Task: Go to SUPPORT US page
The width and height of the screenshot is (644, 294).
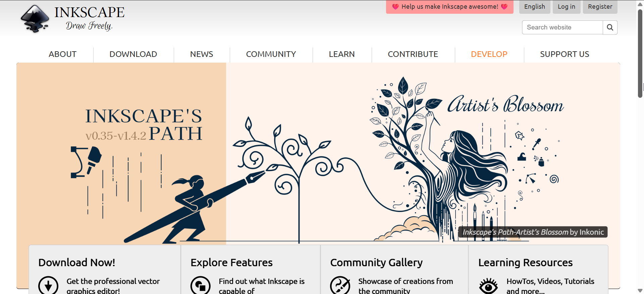Action: click(x=565, y=54)
